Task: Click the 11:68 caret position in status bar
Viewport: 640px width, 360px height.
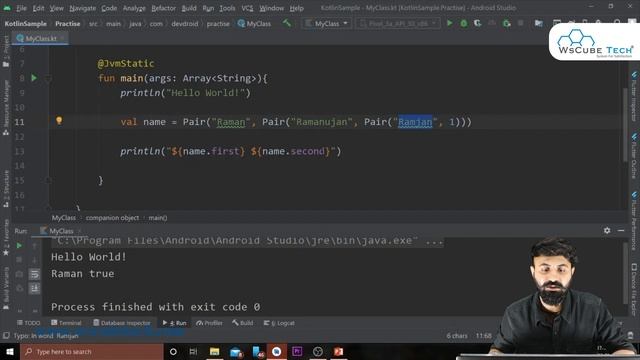Action: click(x=484, y=336)
